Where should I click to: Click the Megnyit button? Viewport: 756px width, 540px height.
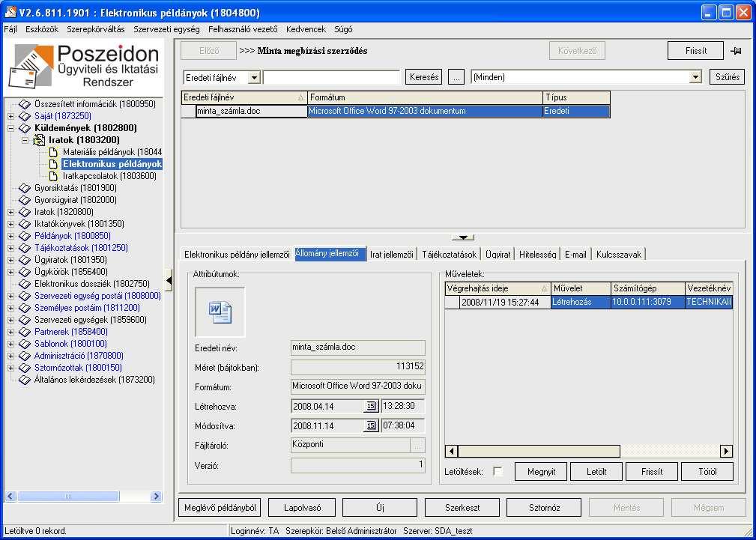pyautogui.click(x=541, y=472)
